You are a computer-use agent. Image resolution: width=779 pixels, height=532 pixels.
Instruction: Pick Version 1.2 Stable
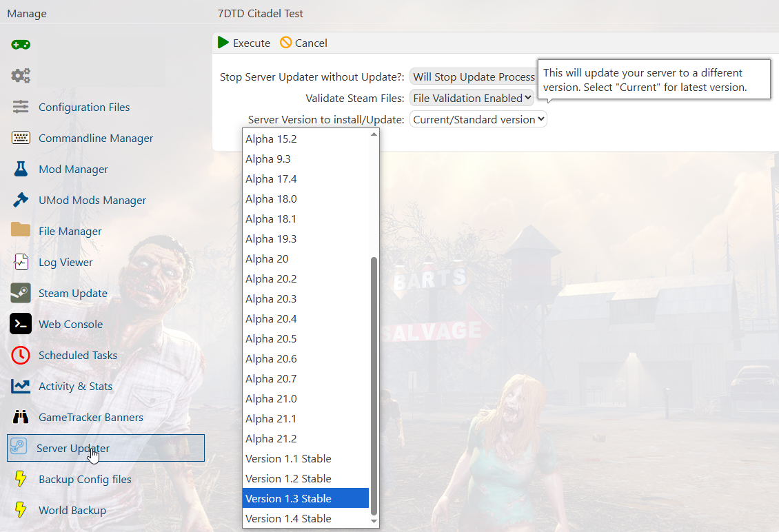coord(305,478)
